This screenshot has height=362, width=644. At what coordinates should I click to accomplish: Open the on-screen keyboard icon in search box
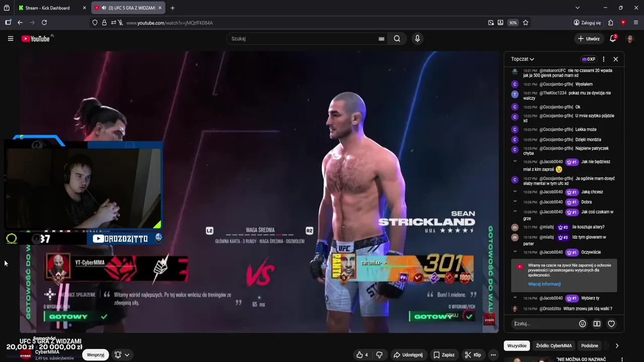pos(381,39)
